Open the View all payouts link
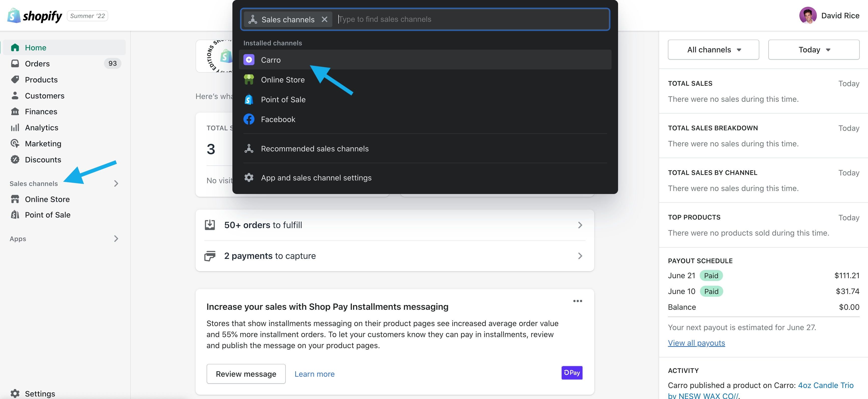The width and height of the screenshot is (868, 399). 696,343
